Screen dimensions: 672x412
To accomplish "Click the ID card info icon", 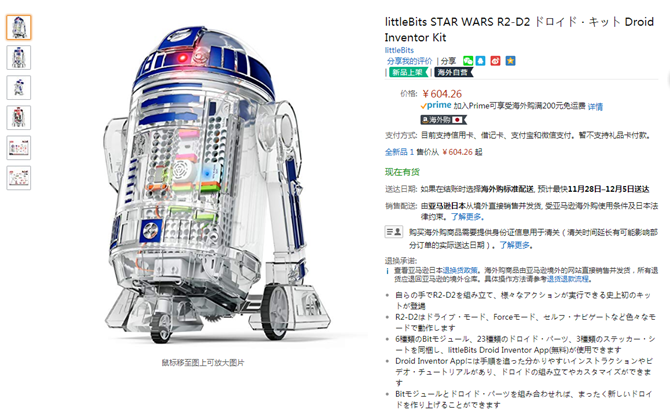I will point(393,232).
